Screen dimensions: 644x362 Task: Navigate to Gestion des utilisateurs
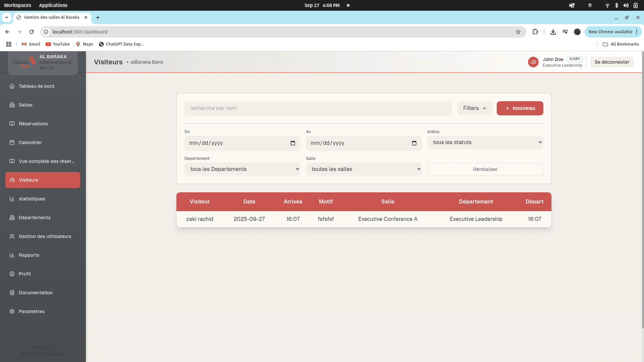click(x=43, y=236)
